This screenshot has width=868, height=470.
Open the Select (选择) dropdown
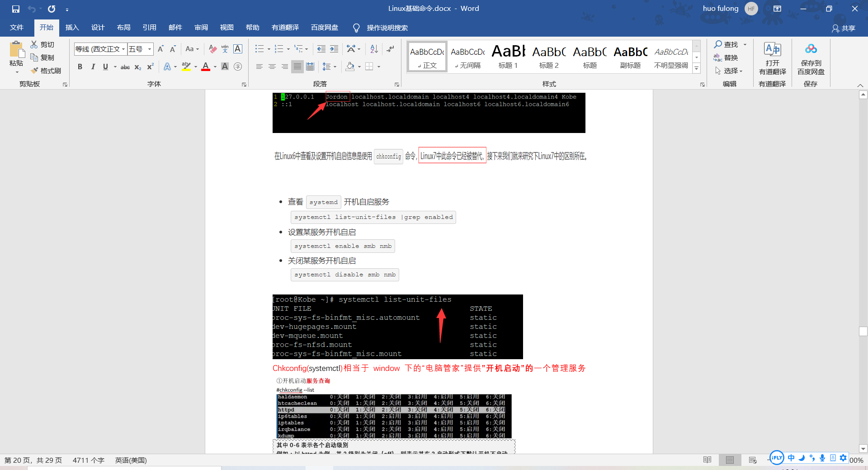(728, 71)
